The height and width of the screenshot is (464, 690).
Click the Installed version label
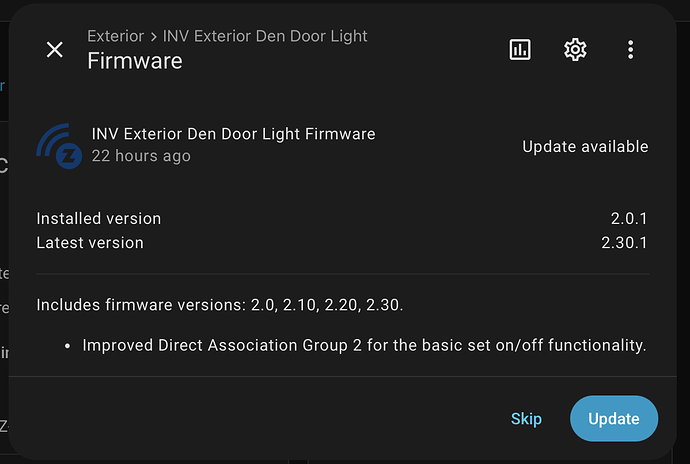[x=98, y=218]
